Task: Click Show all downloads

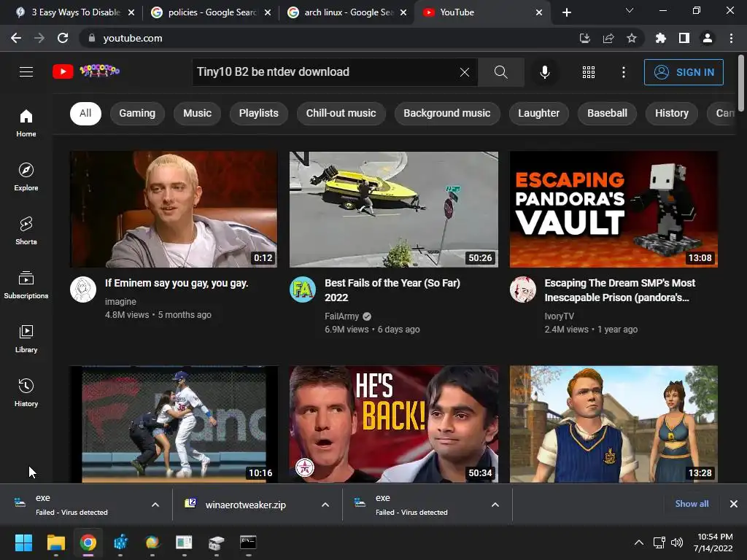Action: 692,504
